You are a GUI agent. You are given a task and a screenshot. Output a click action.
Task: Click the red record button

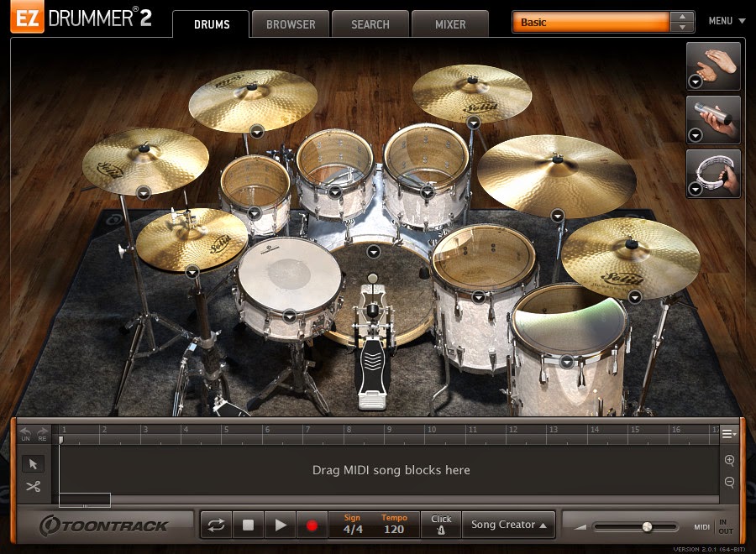pyautogui.click(x=312, y=525)
